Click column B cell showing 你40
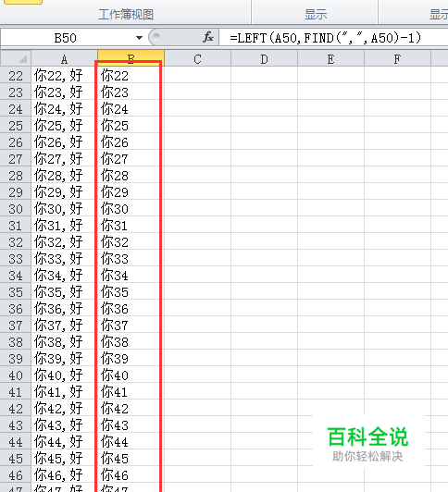The width and height of the screenshot is (448, 492). pos(131,375)
